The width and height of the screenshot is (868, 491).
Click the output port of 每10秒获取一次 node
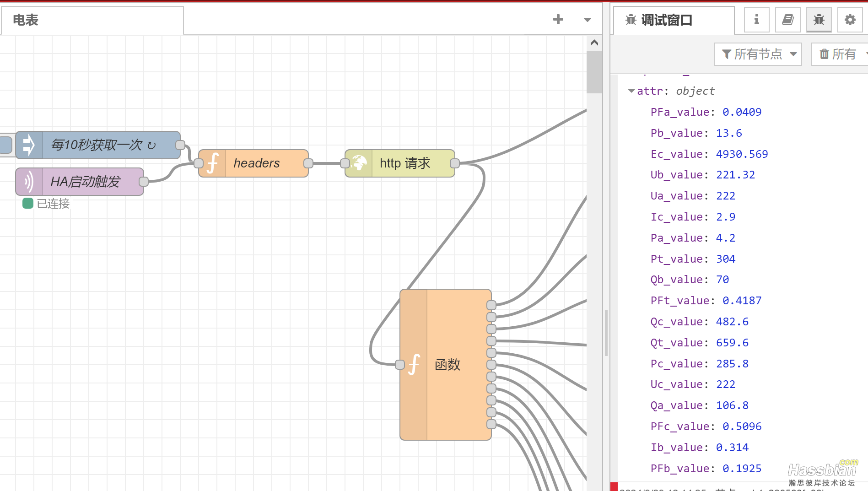coord(180,145)
